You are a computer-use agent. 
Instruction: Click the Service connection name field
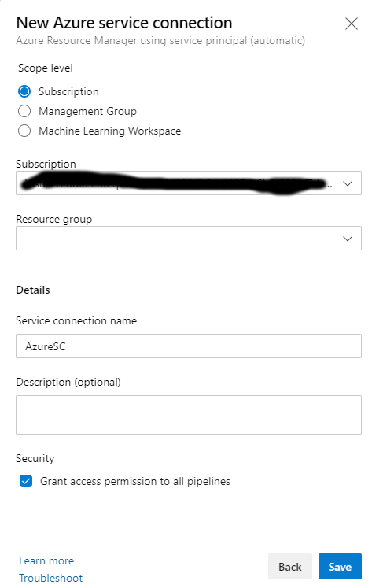[x=189, y=346]
